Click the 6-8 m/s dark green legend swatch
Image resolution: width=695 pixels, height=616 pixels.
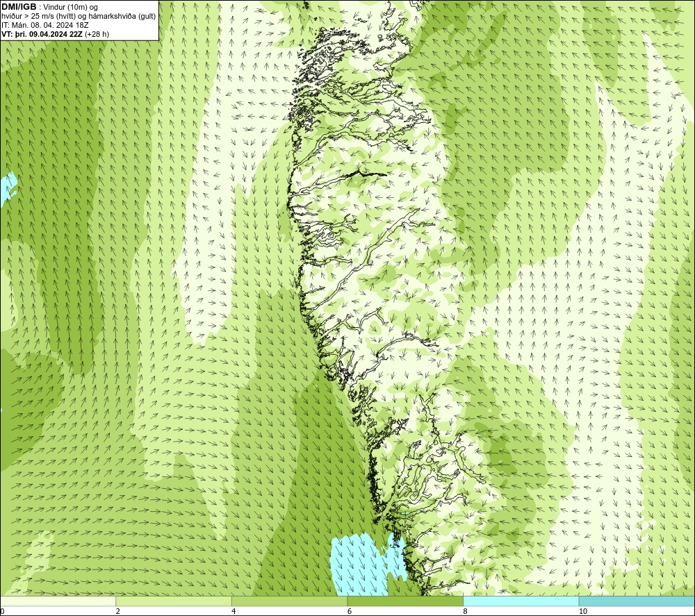tap(405, 601)
